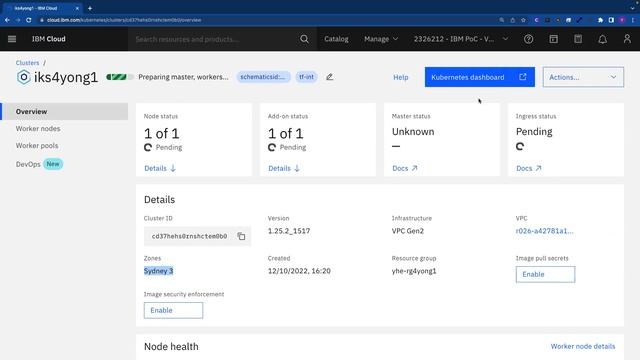Enable Image security enforcement

pos(173,310)
